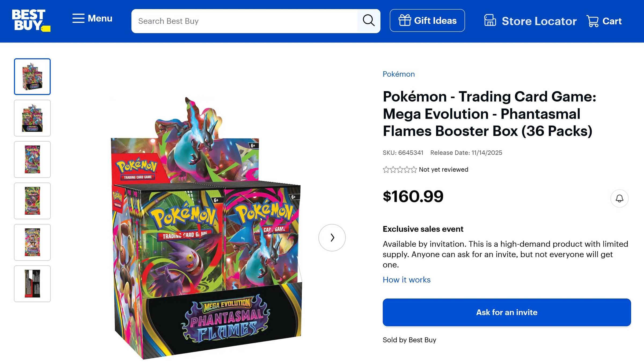
Task: Show the fifth booster pack thumbnail
Action: 32,242
